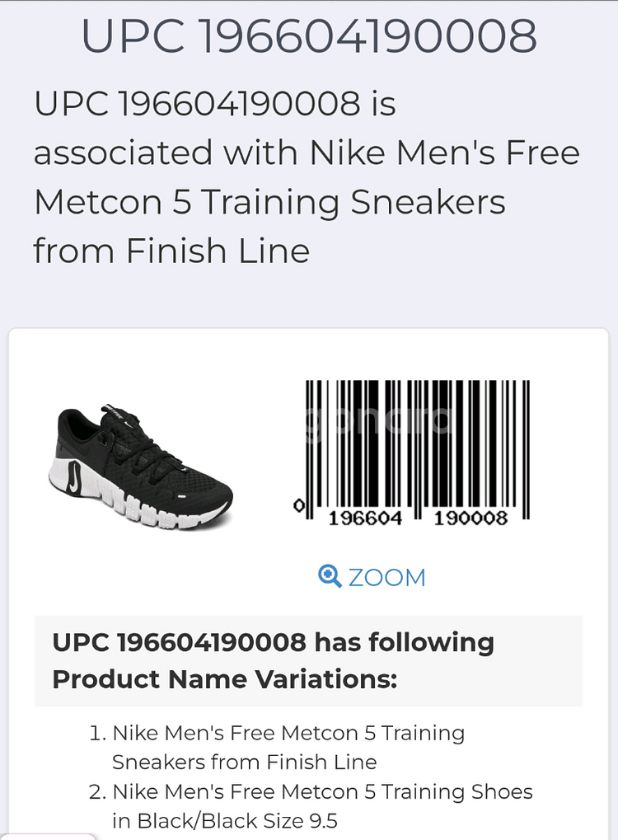Click the UPC 196604190008 page title
Screen dimensions: 618x840
point(309,35)
